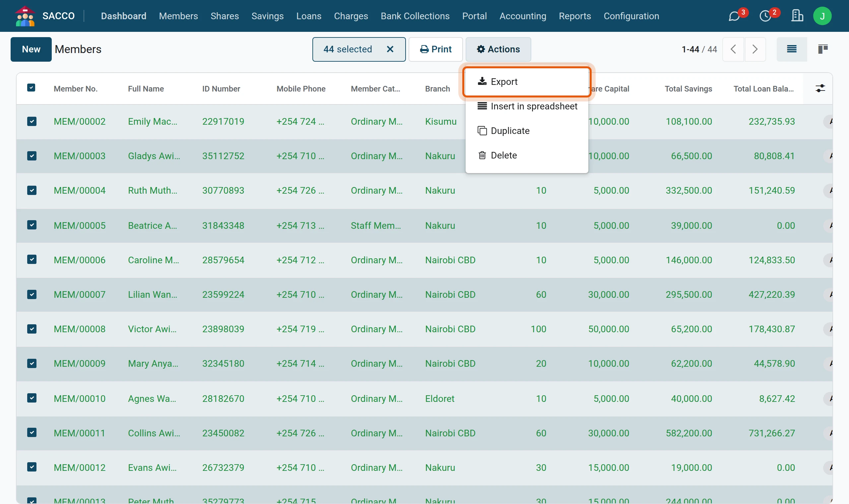Viewport: 849px width, 504px height.
Task: Open member MEM/00007 record
Action: (80, 294)
